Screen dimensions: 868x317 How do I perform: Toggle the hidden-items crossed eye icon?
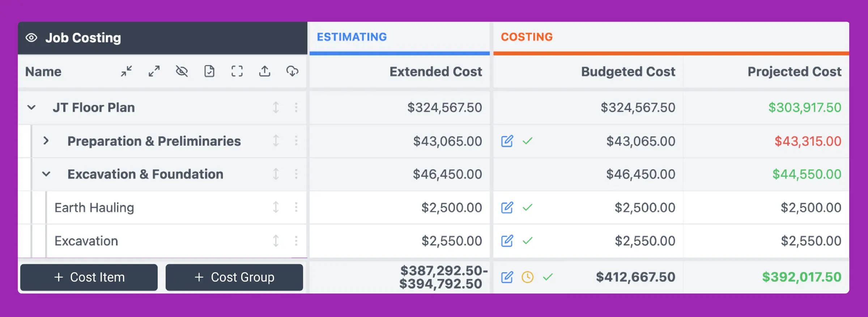[182, 71]
